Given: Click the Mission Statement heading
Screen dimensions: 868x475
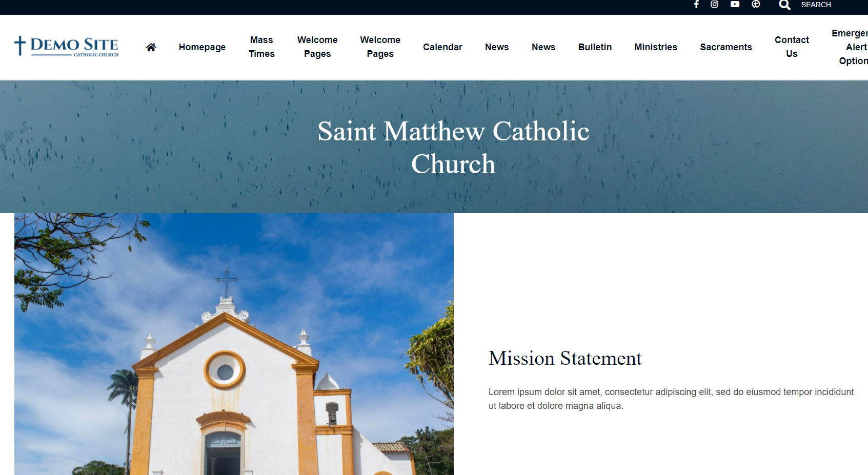Looking at the screenshot, I should pos(565,358).
